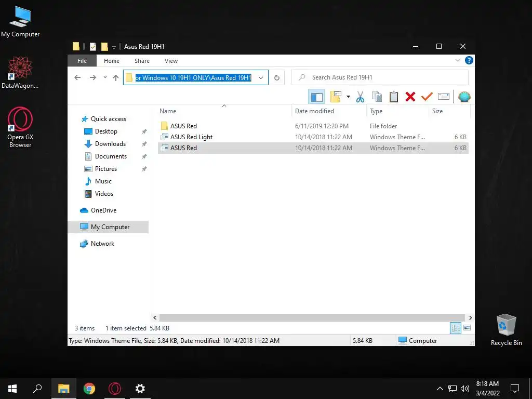
Task: Switch to the View ribbon tab
Action: coord(171,61)
